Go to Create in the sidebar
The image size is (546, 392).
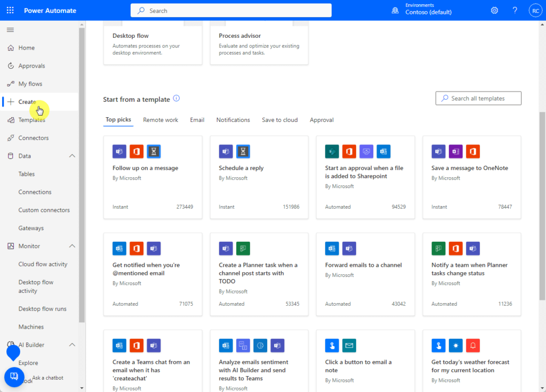[40, 102]
